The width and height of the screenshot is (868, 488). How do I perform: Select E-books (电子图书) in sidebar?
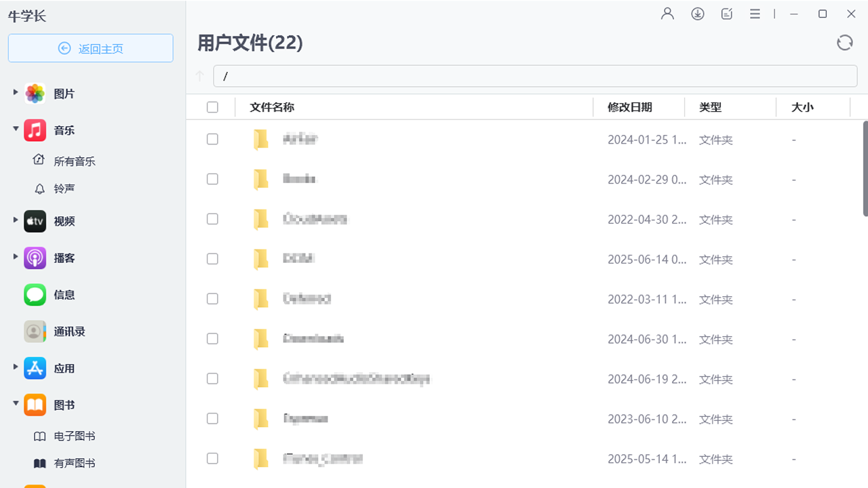tap(75, 436)
